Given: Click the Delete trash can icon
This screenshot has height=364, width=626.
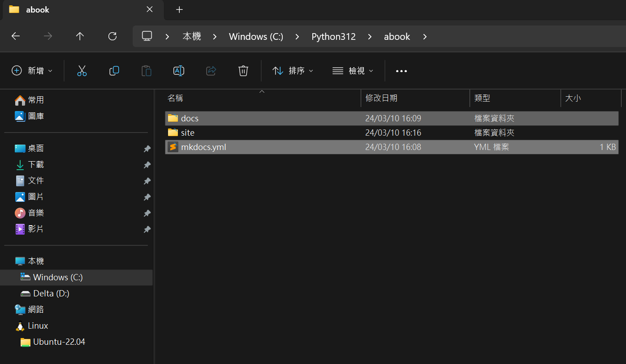Looking at the screenshot, I should click(243, 71).
